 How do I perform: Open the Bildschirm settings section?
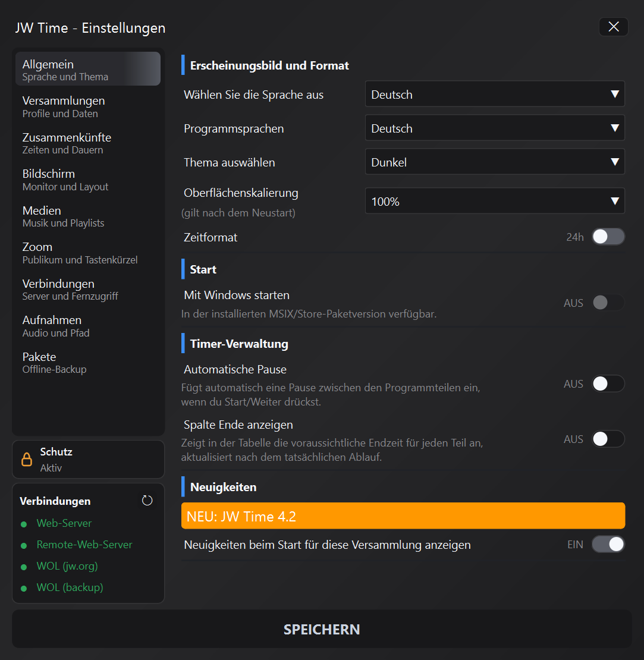tap(88, 180)
